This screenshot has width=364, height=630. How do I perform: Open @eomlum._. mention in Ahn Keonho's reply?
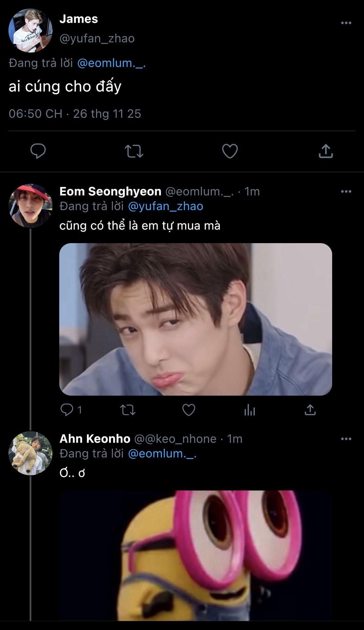[162, 454]
